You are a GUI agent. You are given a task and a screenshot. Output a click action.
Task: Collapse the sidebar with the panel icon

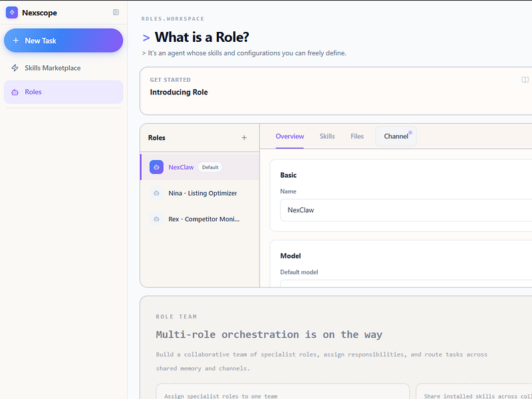116,13
